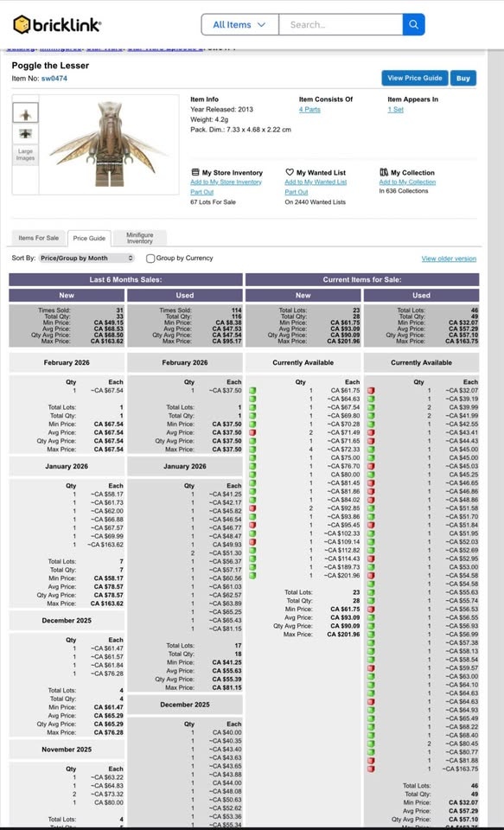Click item number sw0474 link
Image resolution: width=504 pixels, height=830 pixels.
(x=54, y=79)
